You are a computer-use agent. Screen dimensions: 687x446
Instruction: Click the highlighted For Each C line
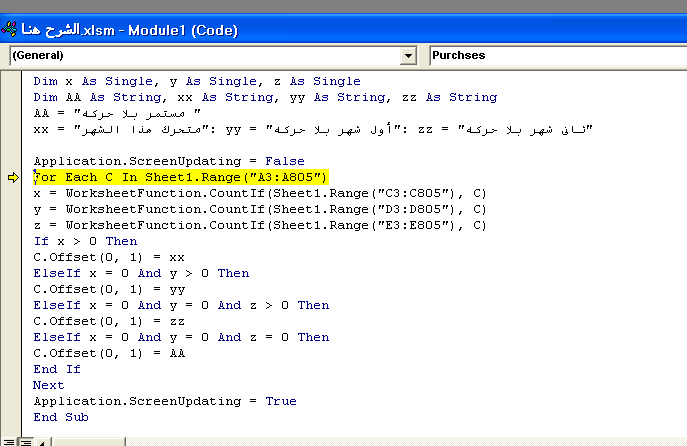point(180,177)
